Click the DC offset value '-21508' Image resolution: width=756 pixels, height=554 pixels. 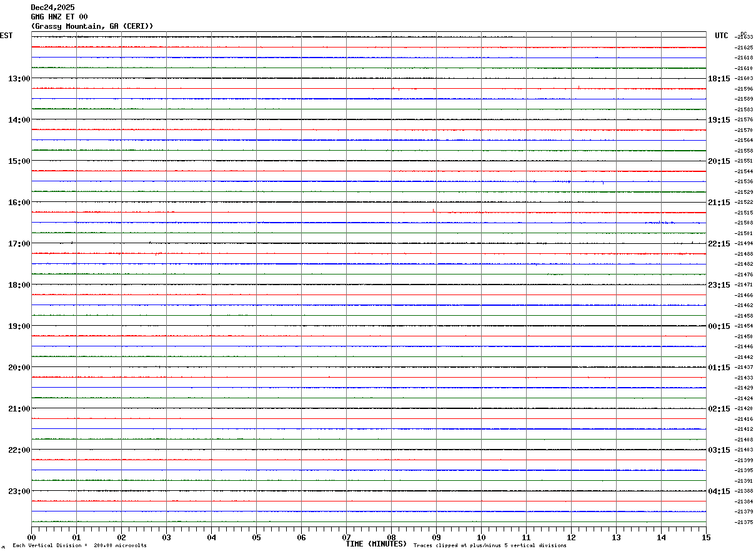click(744, 223)
